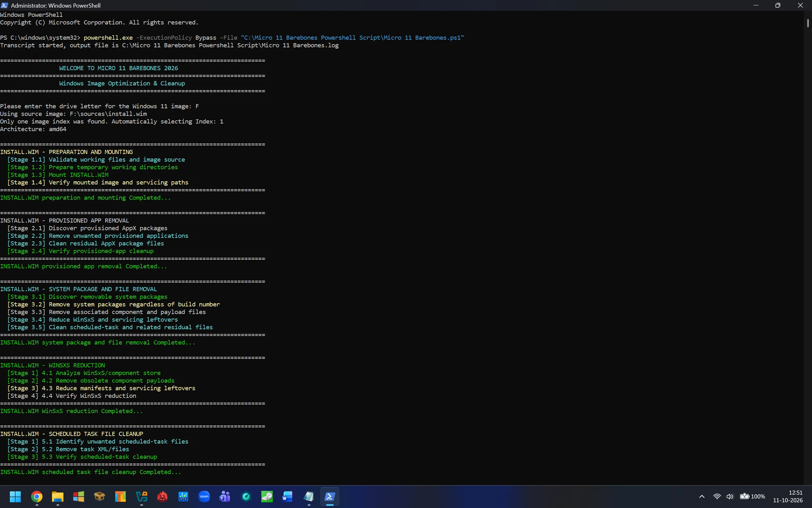Open the green disk benchmark taskbar icon
Image resolution: width=812 pixels, height=508 pixels.
(267, 496)
